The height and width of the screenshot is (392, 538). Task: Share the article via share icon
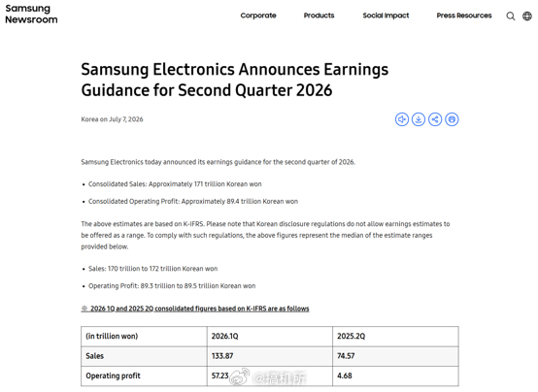click(x=435, y=119)
